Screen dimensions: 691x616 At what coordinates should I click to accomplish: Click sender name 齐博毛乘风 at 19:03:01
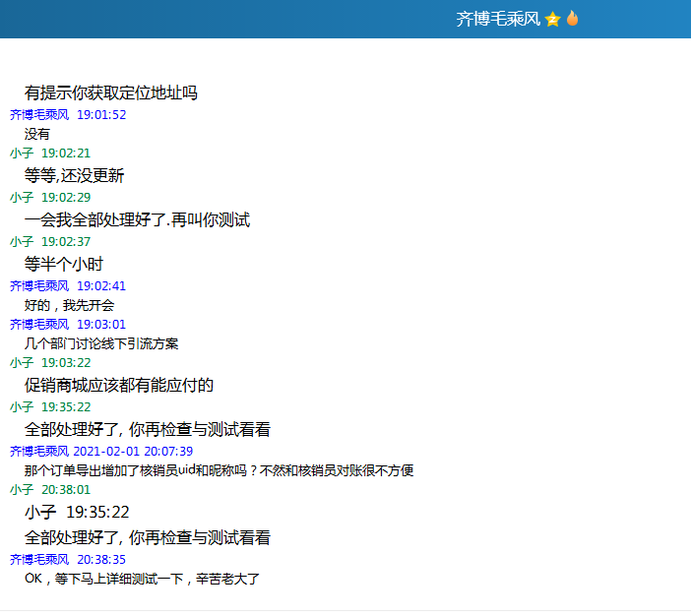coord(39,324)
